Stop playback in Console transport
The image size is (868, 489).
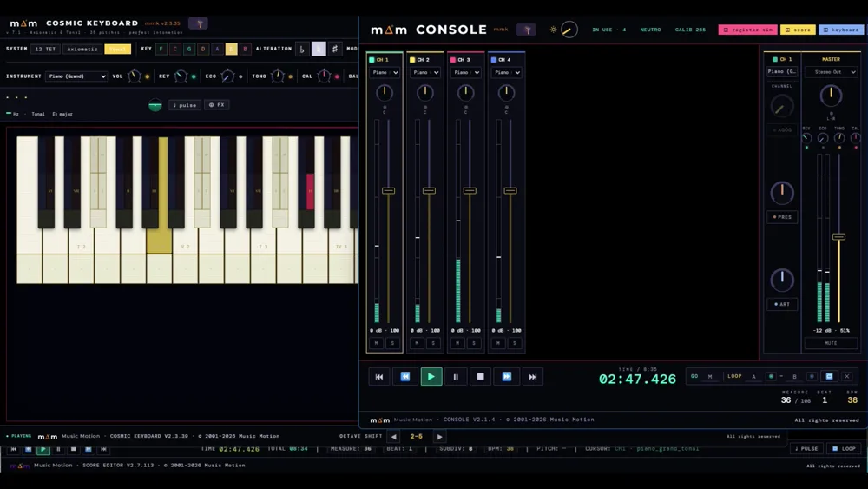click(481, 377)
